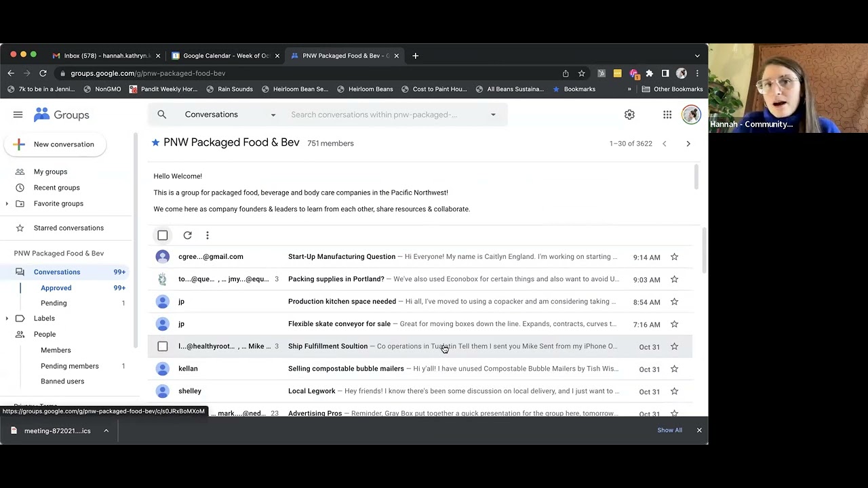Viewport: 868px width, 488px height.
Task: Star the Ship Fulfillment Soultion conversation
Action: [x=674, y=346]
